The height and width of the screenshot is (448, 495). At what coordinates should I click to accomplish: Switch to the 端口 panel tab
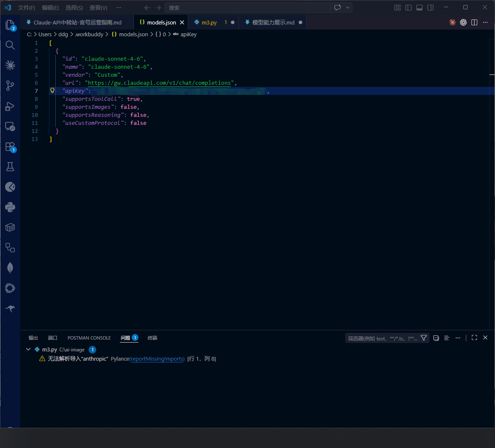pos(52,338)
